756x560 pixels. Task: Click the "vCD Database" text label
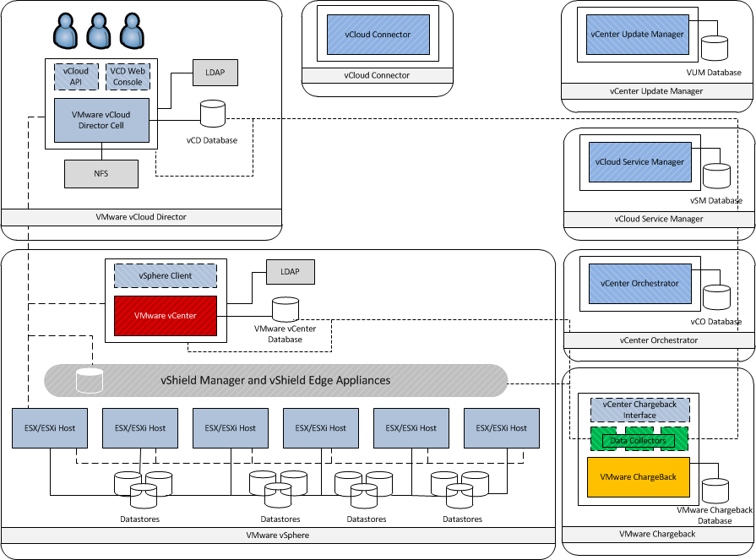click(x=212, y=141)
